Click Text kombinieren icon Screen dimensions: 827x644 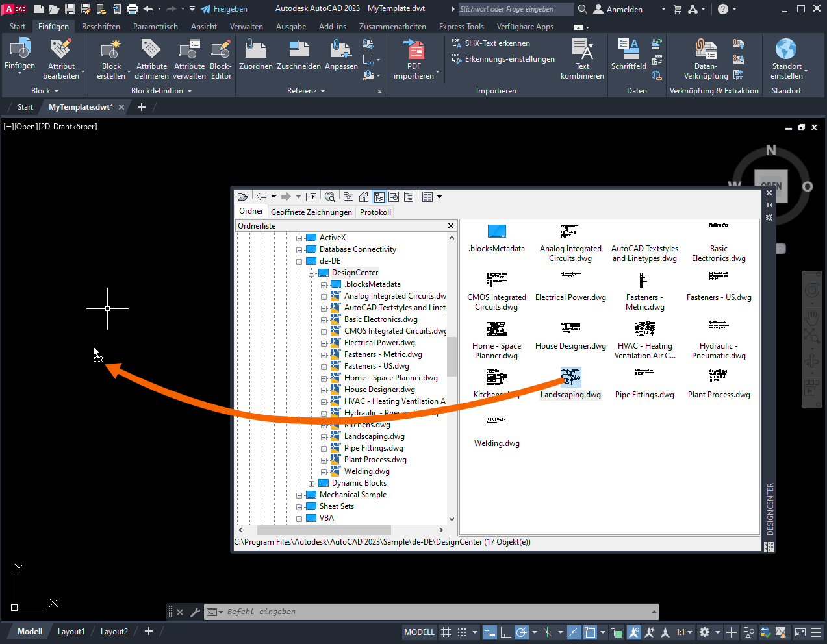tap(582, 49)
